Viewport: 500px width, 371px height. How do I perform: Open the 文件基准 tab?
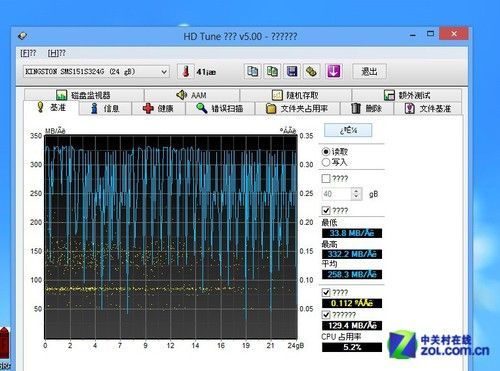tap(428, 109)
